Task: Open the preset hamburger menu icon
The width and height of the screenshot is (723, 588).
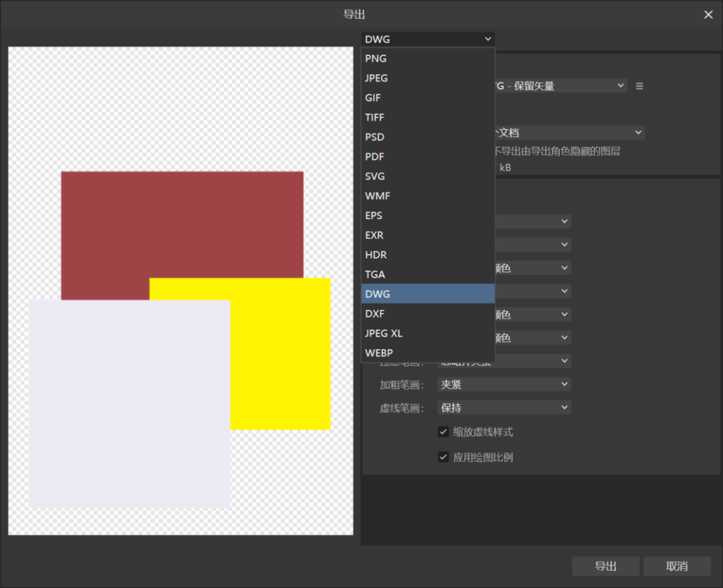Action: [639, 86]
